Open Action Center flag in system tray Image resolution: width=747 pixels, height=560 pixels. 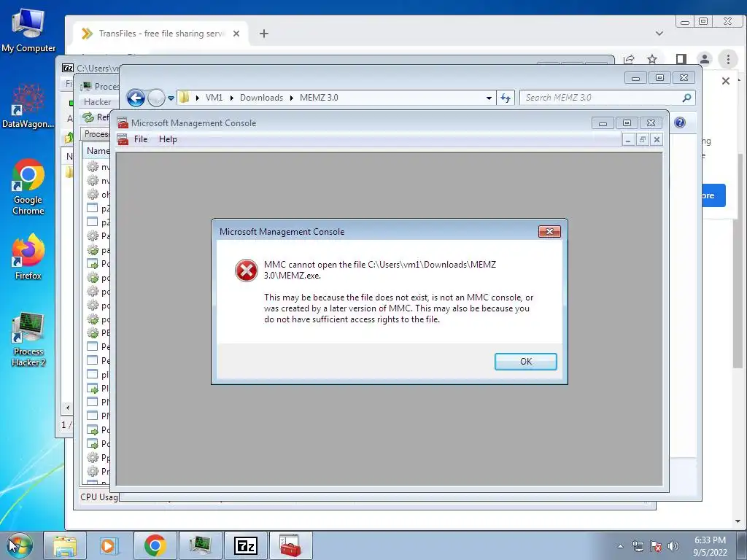pyautogui.click(x=656, y=546)
